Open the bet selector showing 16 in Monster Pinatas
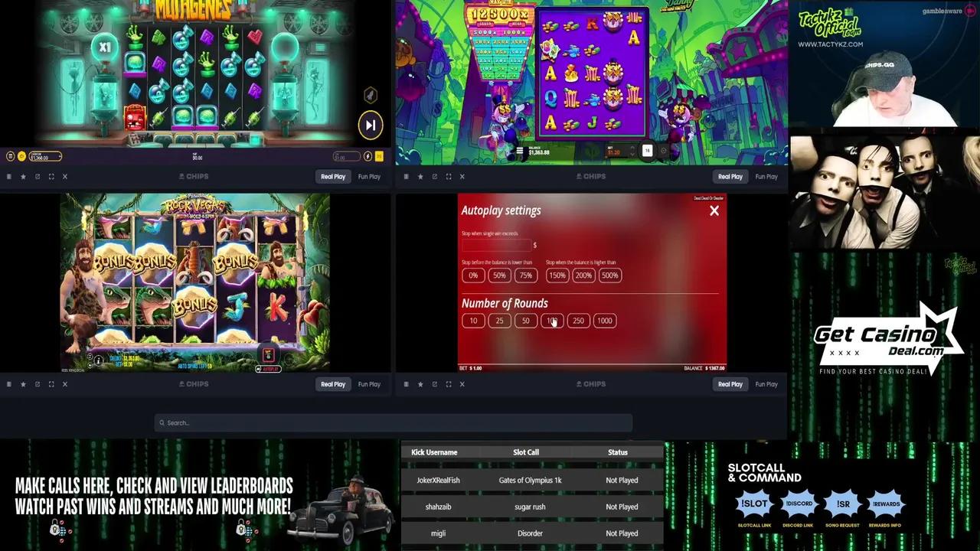This screenshot has width=980, height=551. pyautogui.click(x=647, y=150)
